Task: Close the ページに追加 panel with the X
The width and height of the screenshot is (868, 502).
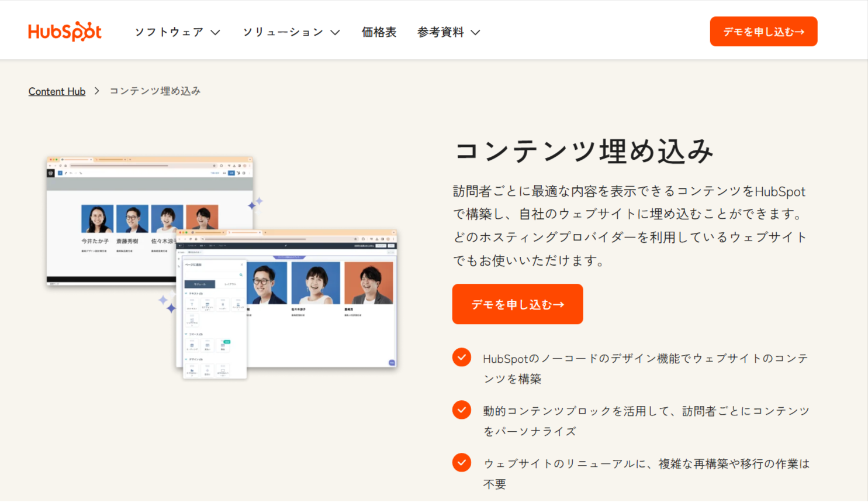Action: coord(242,264)
